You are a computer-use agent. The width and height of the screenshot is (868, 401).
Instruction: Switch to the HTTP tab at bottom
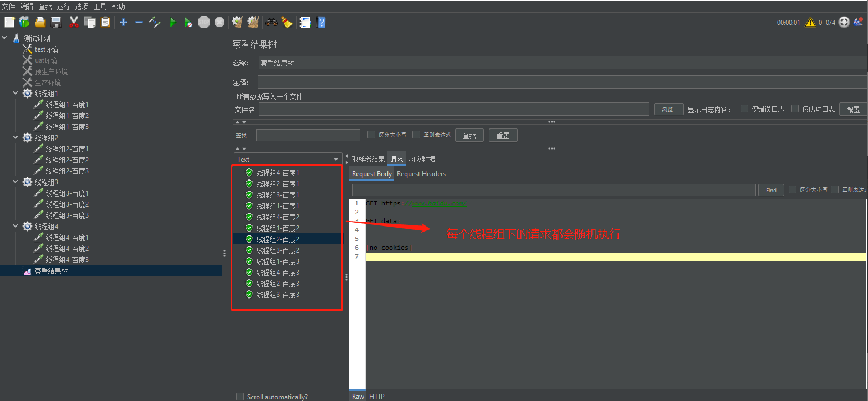[377, 396]
